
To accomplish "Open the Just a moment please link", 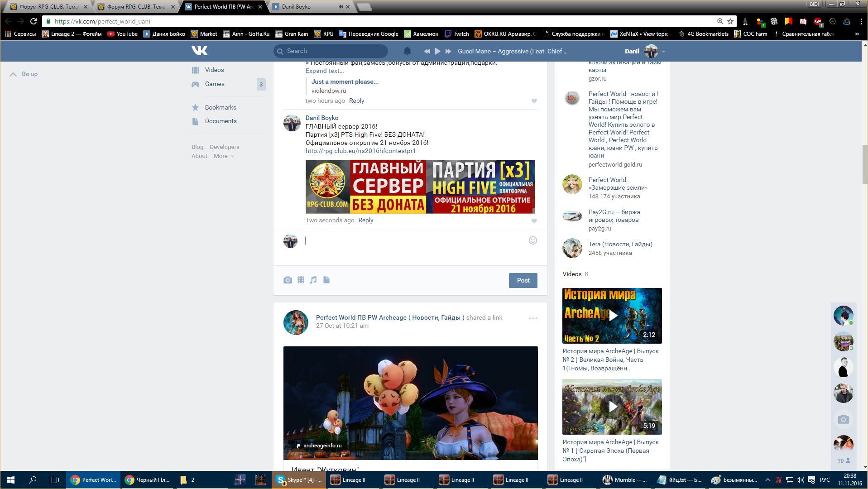I will [x=345, y=81].
